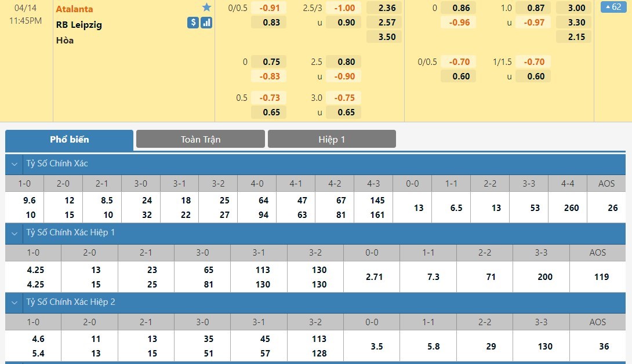Choose the 6.5 odds for 1-1
Image resolution: width=632 pixels, height=364 pixels.
[456, 208]
